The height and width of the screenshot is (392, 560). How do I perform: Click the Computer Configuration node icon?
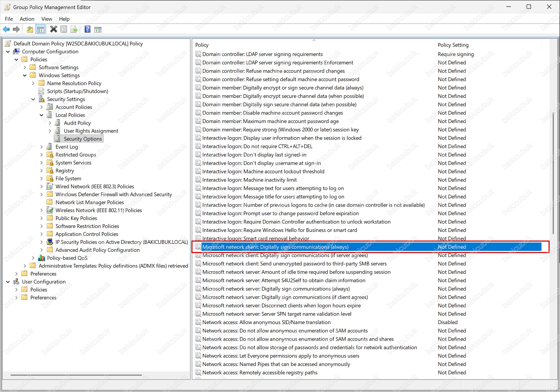tap(16, 51)
